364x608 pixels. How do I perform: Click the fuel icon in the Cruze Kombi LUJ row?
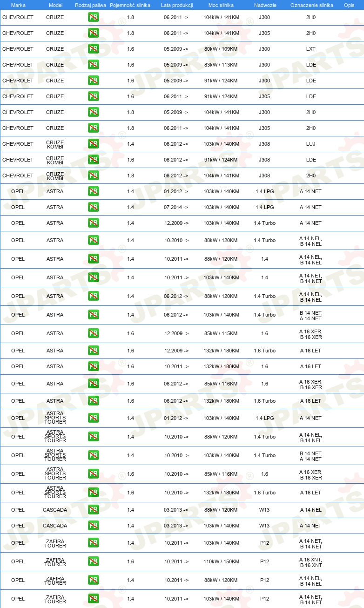pos(93,144)
